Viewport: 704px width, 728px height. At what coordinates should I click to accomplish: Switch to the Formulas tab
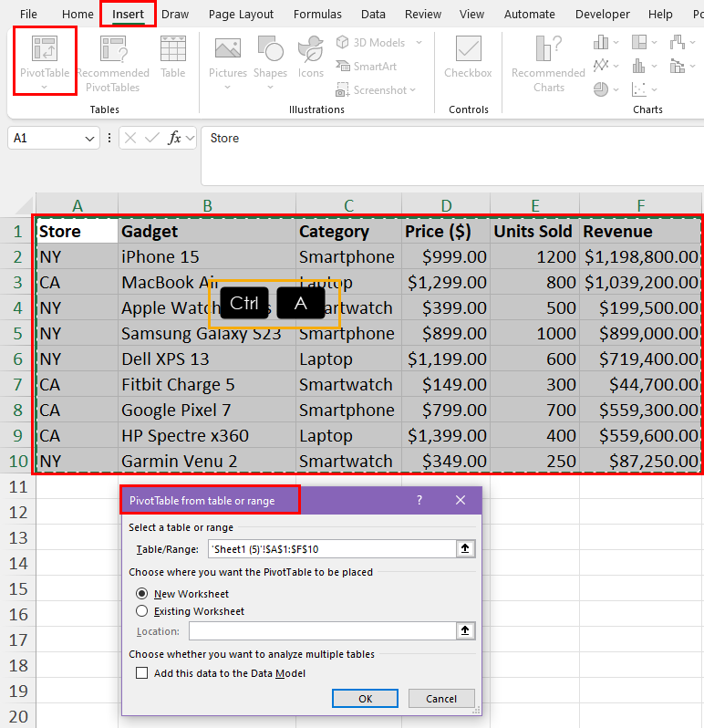pyautogui.click(x=317, y=15)
